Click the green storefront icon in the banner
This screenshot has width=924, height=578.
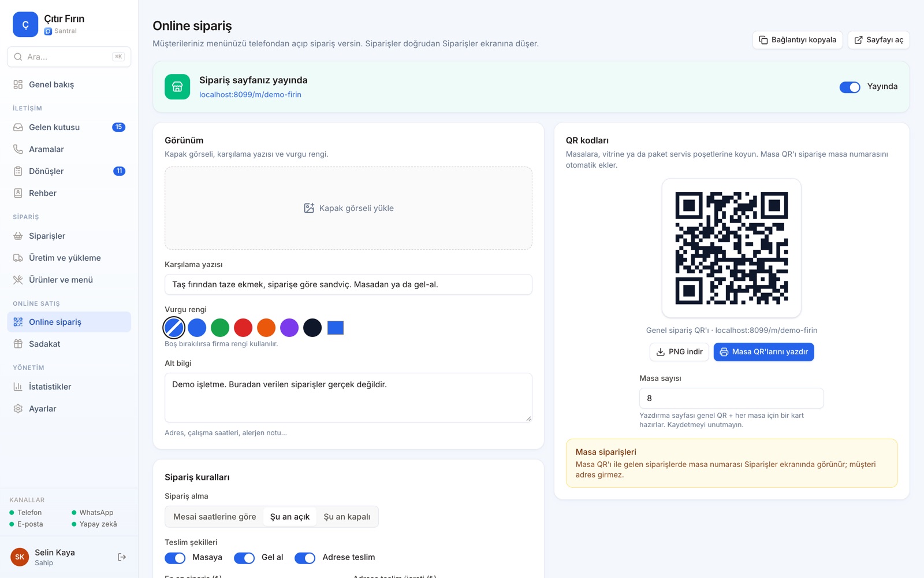coord(177,87)
